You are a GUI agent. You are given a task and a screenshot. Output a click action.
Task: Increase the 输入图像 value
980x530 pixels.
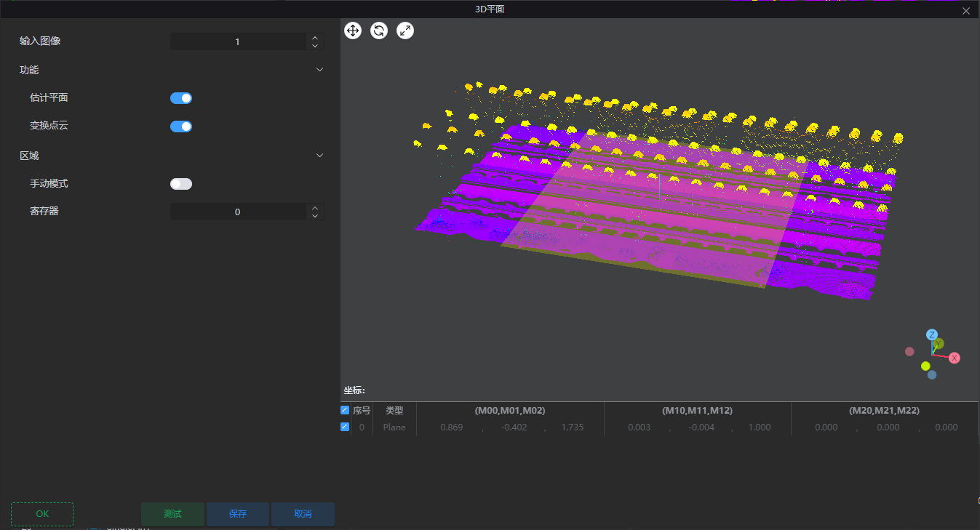point(315,38)
